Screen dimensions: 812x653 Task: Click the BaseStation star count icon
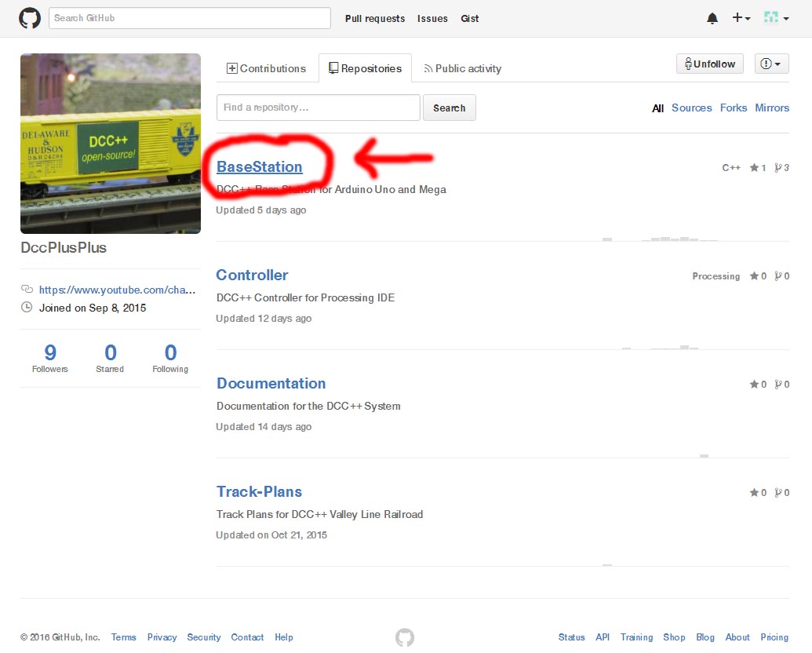[x=758, y=167]
